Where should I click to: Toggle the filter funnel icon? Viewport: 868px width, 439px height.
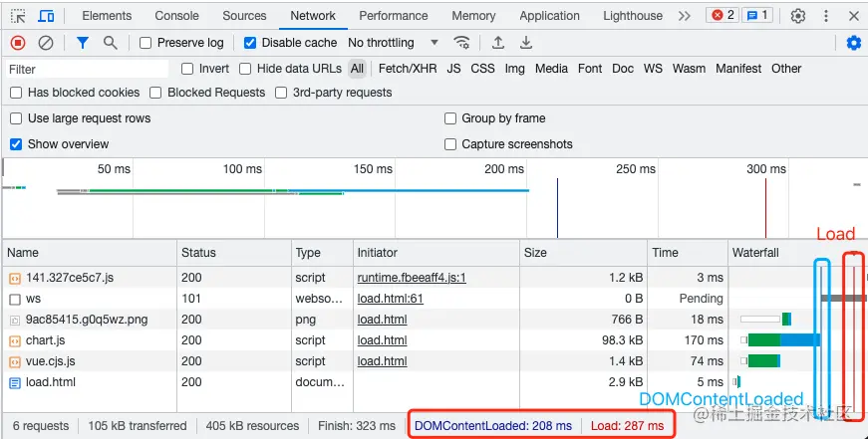click(83, 43)
